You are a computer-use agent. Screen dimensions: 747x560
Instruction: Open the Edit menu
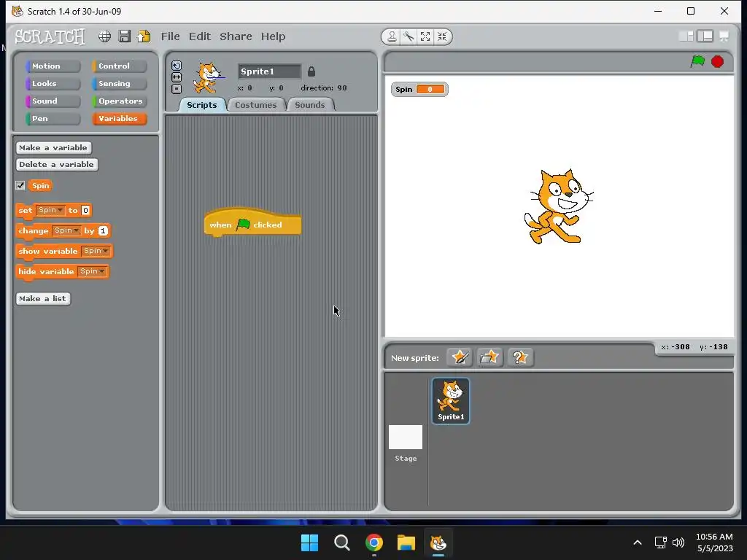tap(200, 36)
